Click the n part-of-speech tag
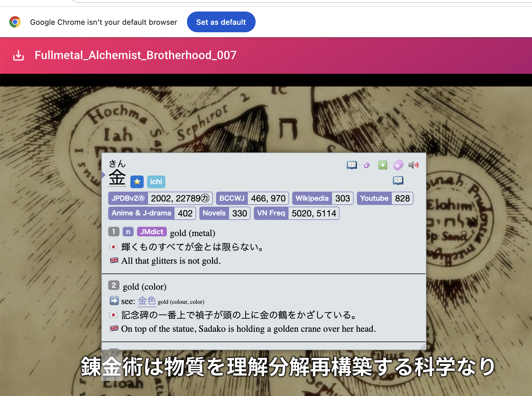 coord(128,232)
